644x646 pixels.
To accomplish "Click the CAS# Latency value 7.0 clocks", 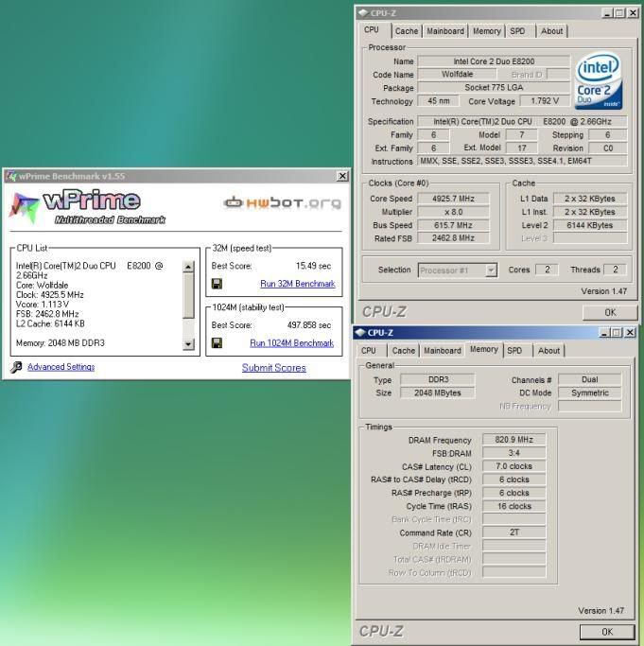I will tap(513, 466).
